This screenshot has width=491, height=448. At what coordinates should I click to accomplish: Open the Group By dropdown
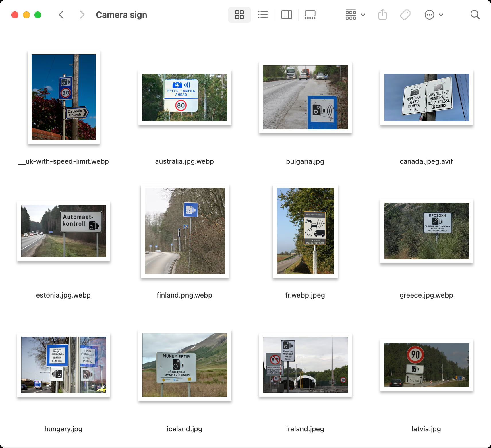click(355, 15)
